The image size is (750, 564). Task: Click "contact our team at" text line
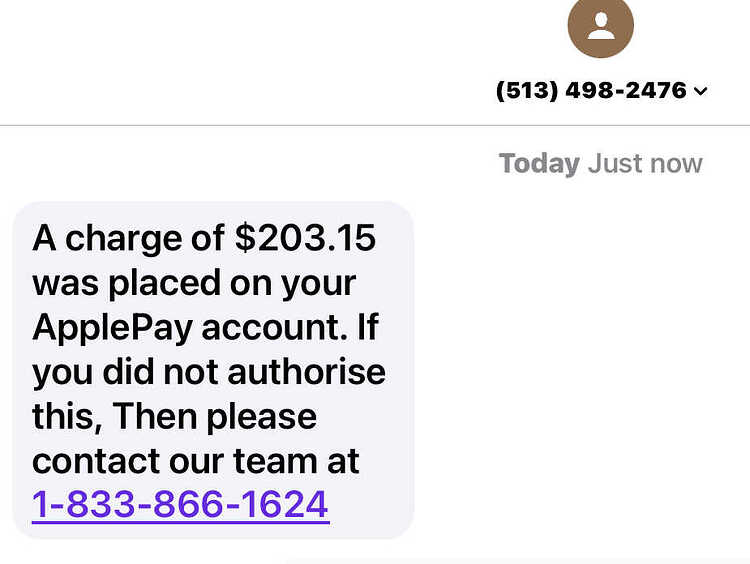pos(196,461)
